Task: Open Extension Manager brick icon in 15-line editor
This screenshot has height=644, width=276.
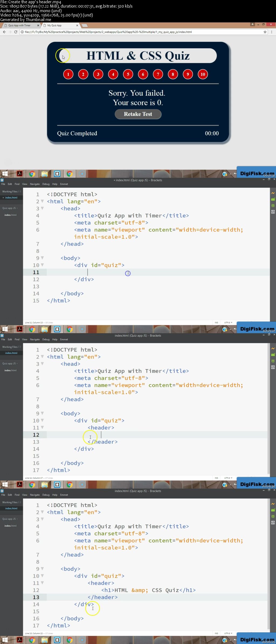Action: click(273, 199)
